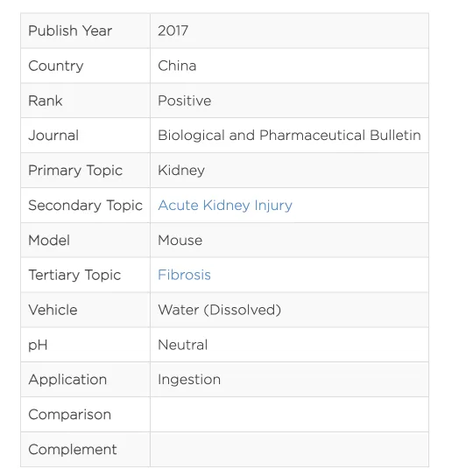Select the Ingestion application value
This screenshot has height=476, width=466.
[189, 380]
